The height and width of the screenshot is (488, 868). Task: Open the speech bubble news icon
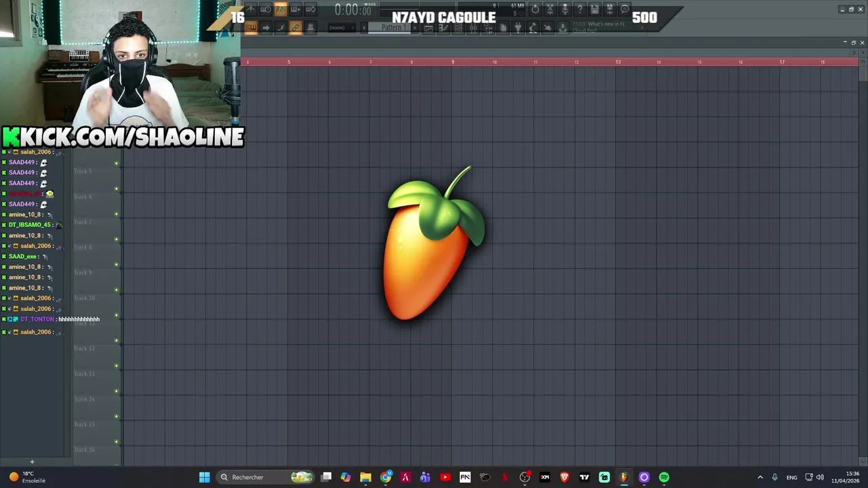point(625,9)
